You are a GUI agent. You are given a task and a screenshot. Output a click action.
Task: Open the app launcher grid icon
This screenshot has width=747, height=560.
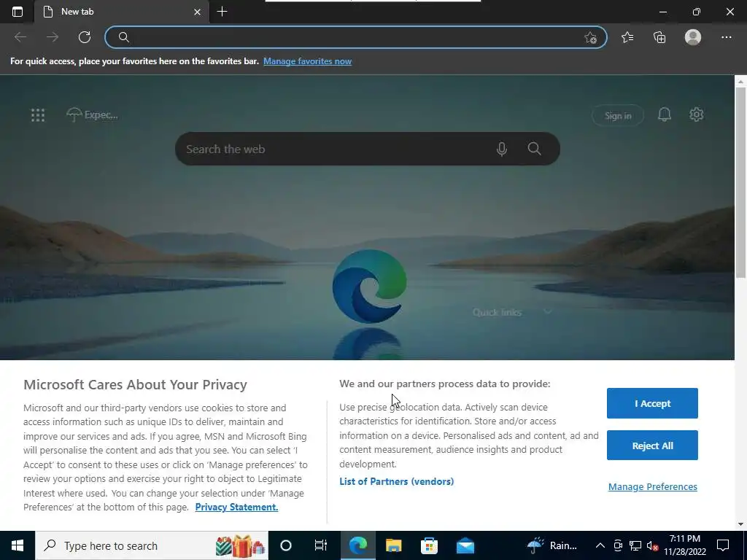(38, 114)
